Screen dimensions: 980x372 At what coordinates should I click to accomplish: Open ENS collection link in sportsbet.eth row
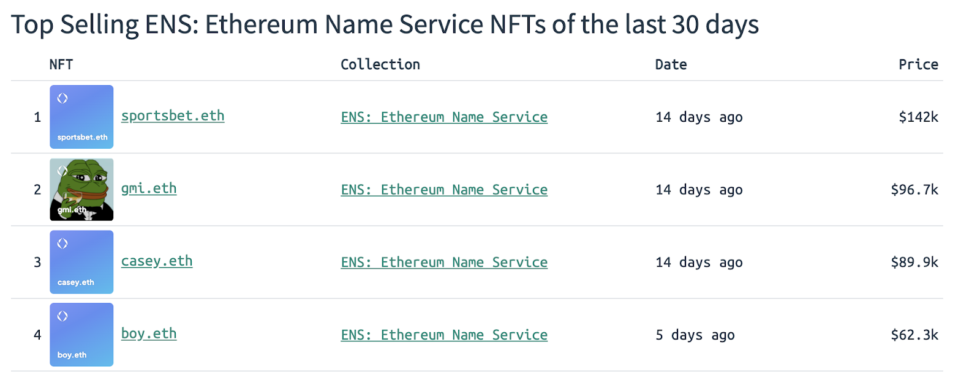tap(444, 117)
